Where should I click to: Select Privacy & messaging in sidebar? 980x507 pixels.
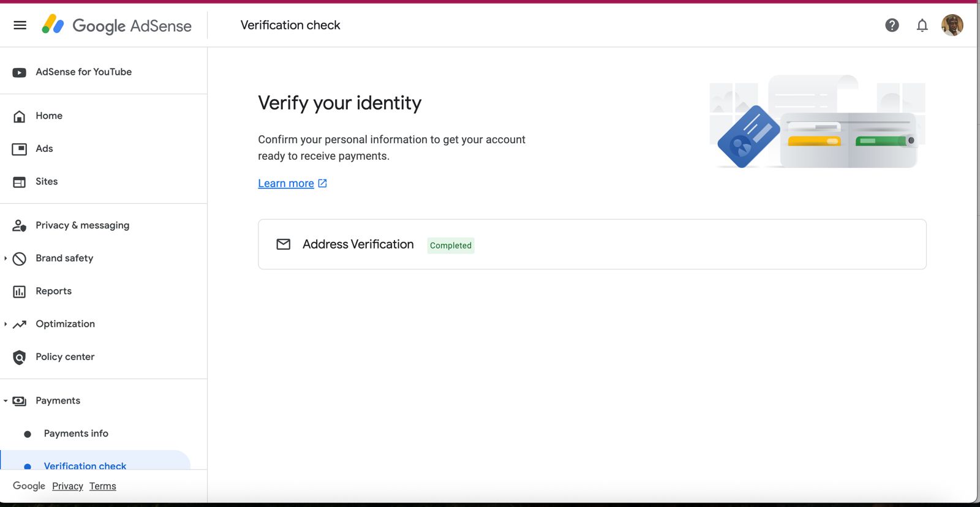(x=82, y=225)
